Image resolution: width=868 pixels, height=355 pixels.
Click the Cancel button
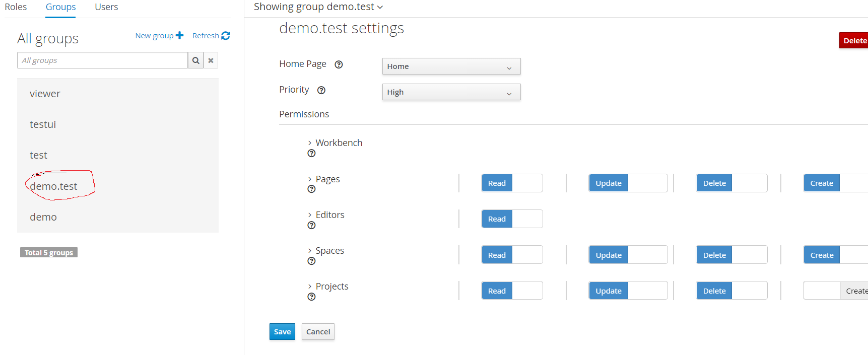click(318, 332)
